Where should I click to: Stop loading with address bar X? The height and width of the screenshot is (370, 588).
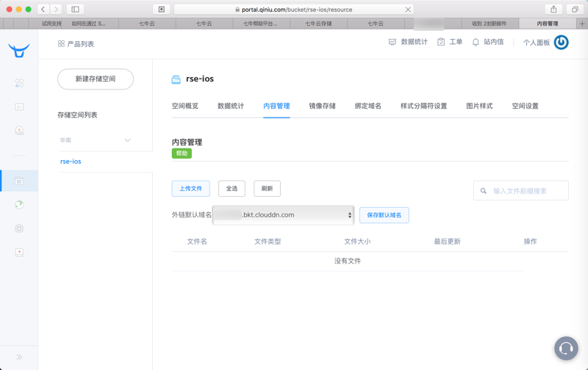click(x=408, y=10)
